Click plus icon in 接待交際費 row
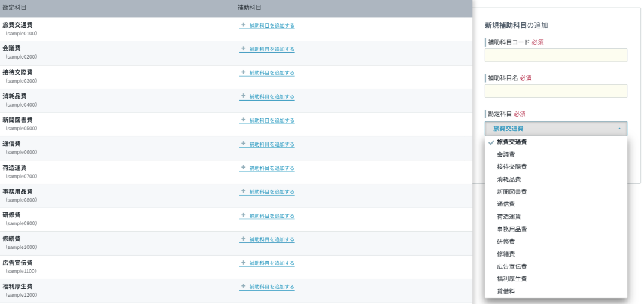The image size is (644, 304). point(243,72)
